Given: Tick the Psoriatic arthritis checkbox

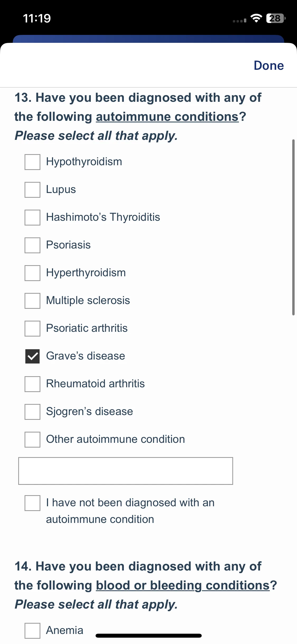Looking at the screenshot, I should click(x=32, y=329).
